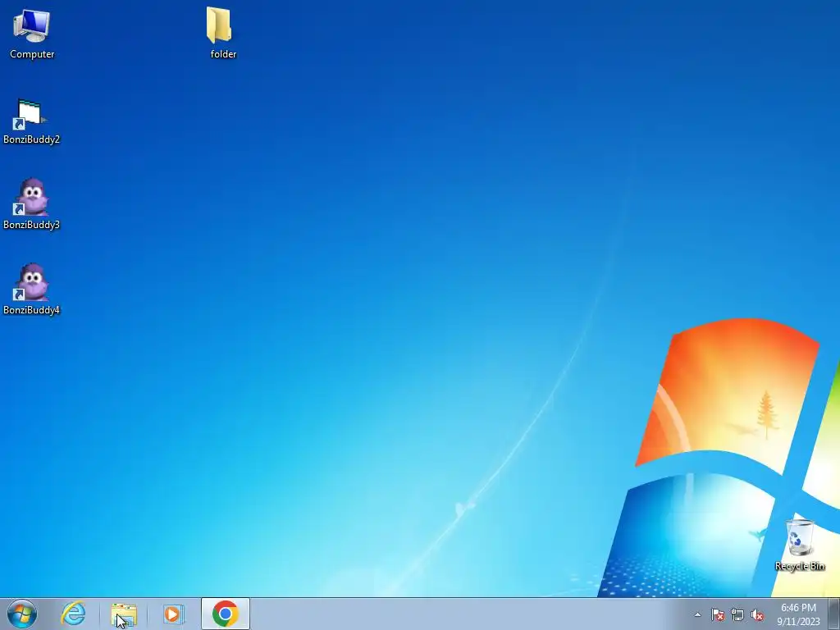Launch Windows Media Player from taskbar
This screenshot has width=840, height=630.
[x=173, y=614]
